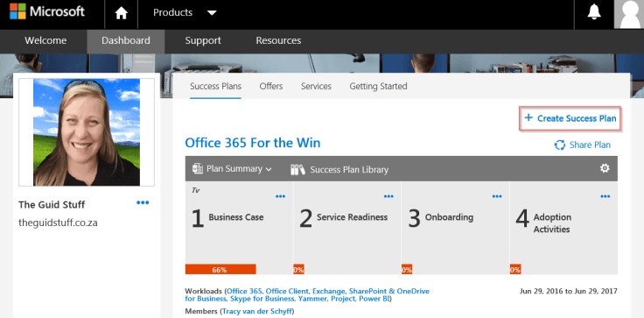Click the Onboarding 0% progress indicator
The height and width of the screenshot is (318, 644).
tap(407, 270)
